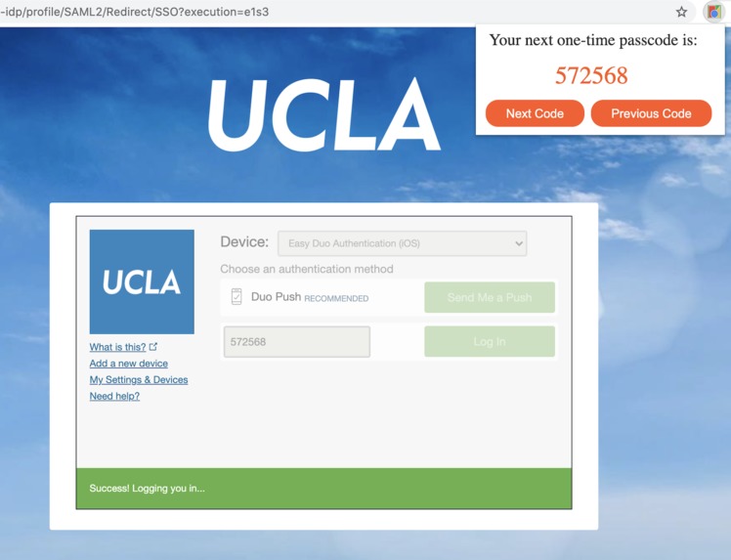This screenshot has width=731, height=560.
Task: Open My Settings & Devices link
Action: [x=139, y=379]
